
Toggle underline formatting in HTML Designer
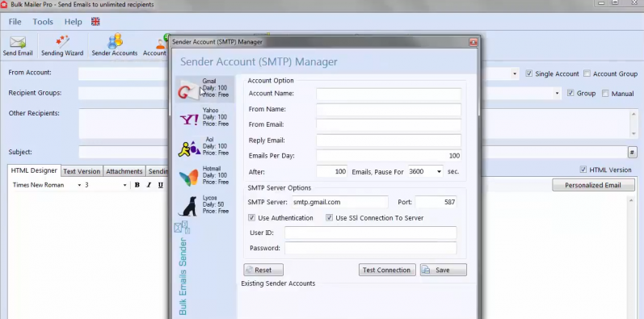(161, 185)
